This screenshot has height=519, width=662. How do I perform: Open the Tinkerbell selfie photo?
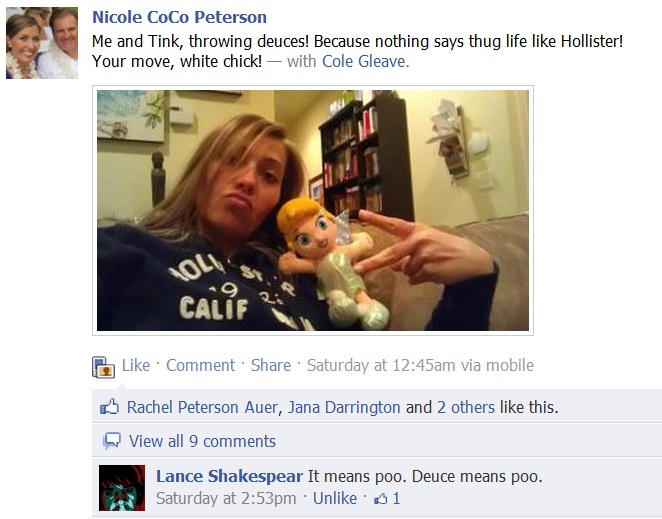pyautogui.click(x=313, y=210)
